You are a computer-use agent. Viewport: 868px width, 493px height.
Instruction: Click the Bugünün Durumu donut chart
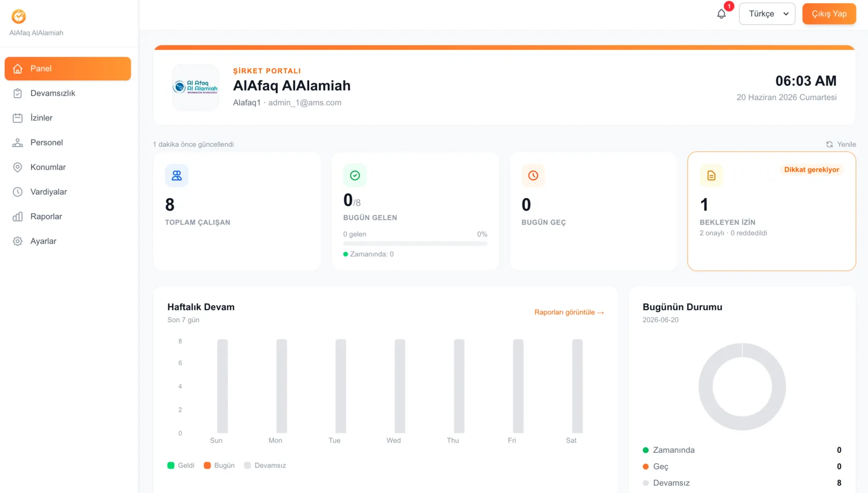742,387
